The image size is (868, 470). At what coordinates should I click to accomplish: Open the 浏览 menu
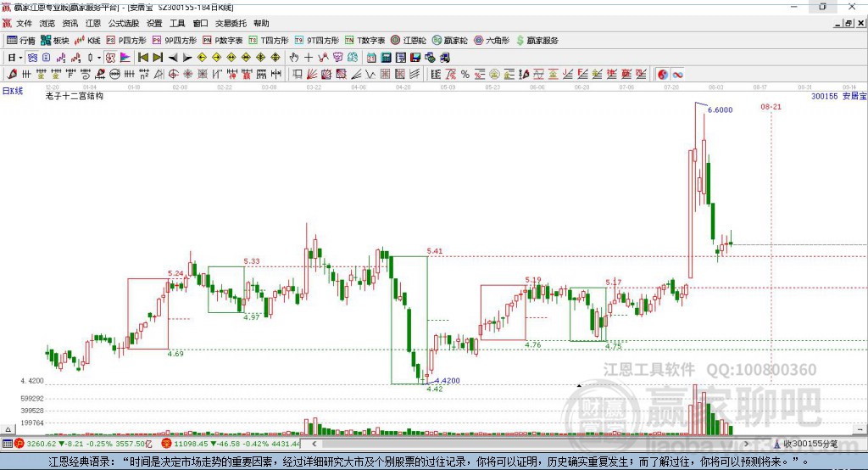[47, 23]
